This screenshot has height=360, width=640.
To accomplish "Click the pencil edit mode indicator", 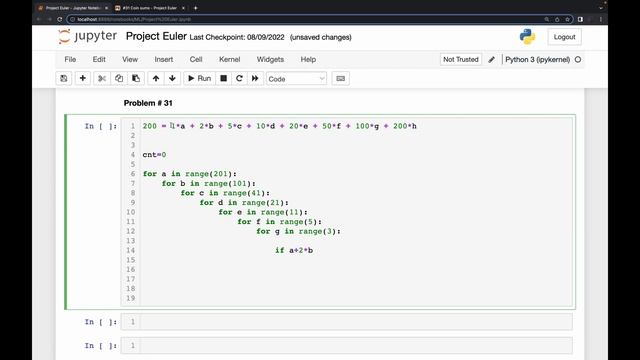I will pos(491,60).
